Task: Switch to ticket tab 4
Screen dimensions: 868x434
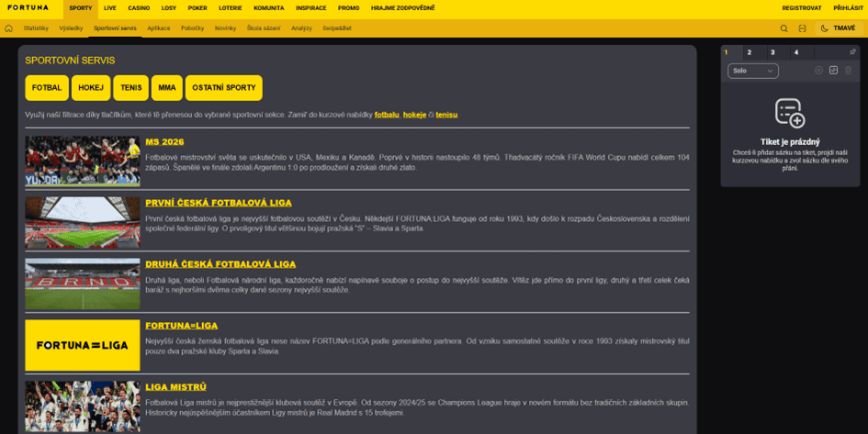Action: click(802, 52)
